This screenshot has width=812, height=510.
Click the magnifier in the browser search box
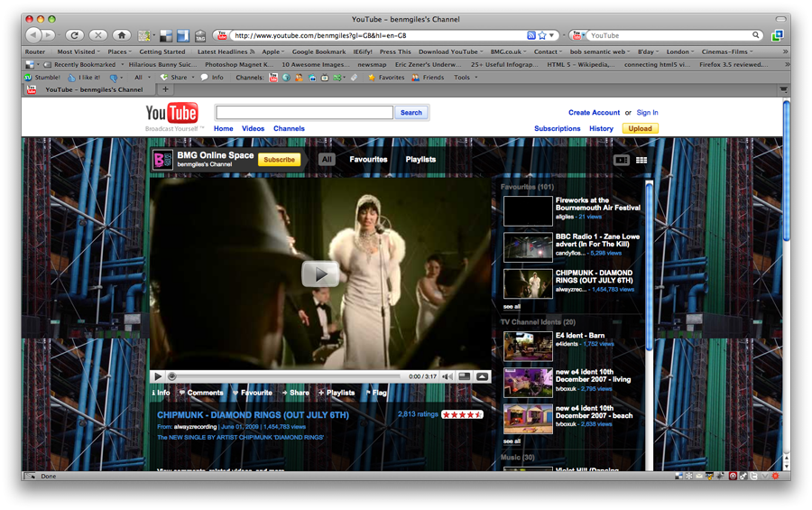(755, 35)
